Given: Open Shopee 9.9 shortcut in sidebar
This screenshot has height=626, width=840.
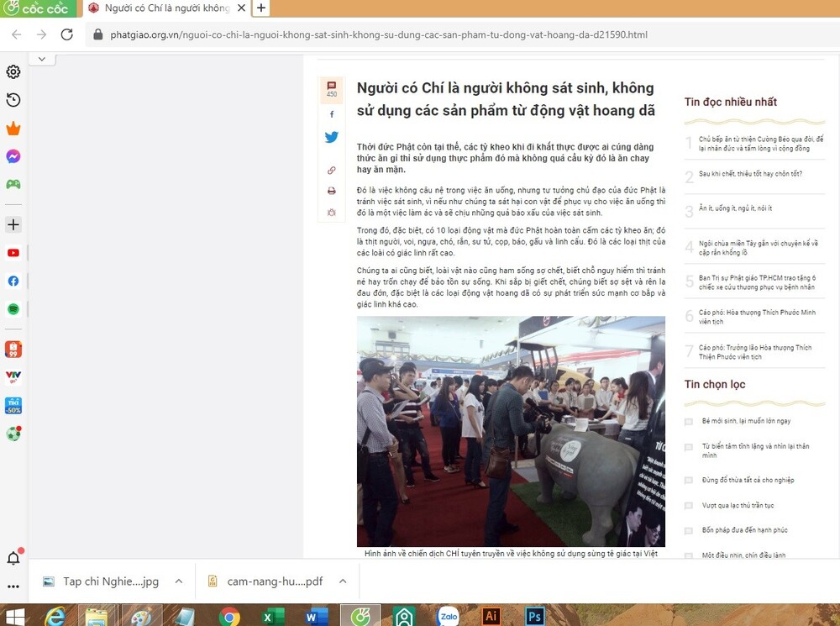Looking at the screenshot, I should click(13, 350).
